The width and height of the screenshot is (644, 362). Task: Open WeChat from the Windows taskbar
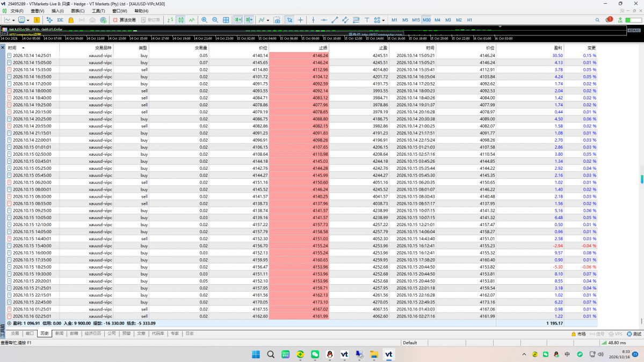[315, 354]
